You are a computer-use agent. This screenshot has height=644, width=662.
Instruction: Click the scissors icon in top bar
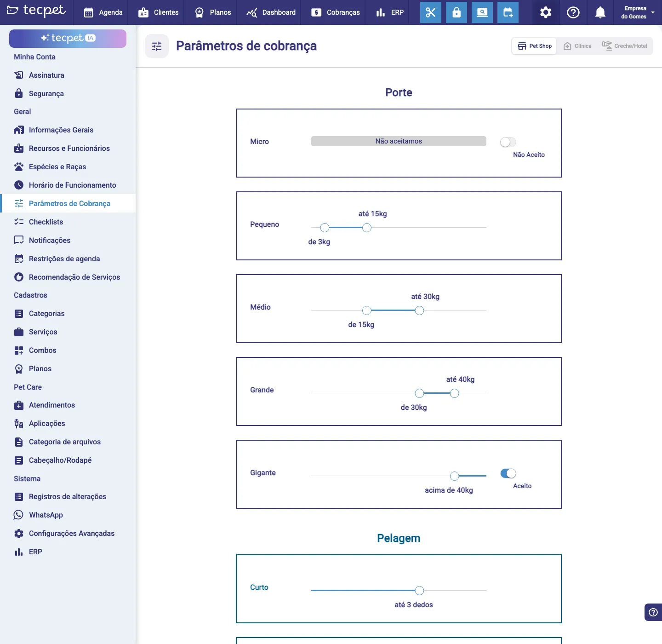431,12
